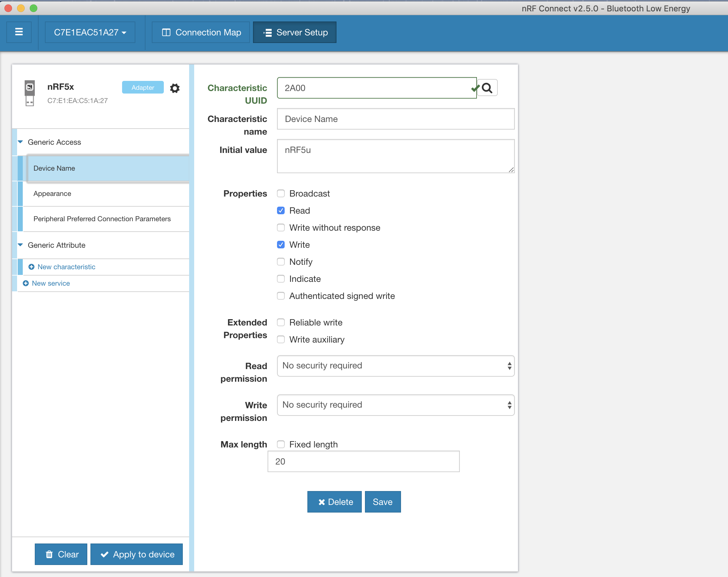The width and height of the screenshot is (728, 577).
Task: Click the blue Adapter badge
Action: [143, 88]
